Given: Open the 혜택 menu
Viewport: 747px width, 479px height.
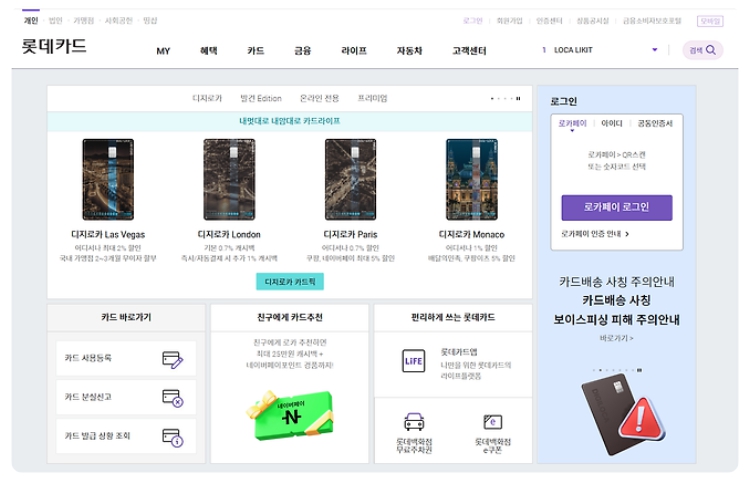Looking at the screenshot, I should pyautogui.click(x=209, y=51).
